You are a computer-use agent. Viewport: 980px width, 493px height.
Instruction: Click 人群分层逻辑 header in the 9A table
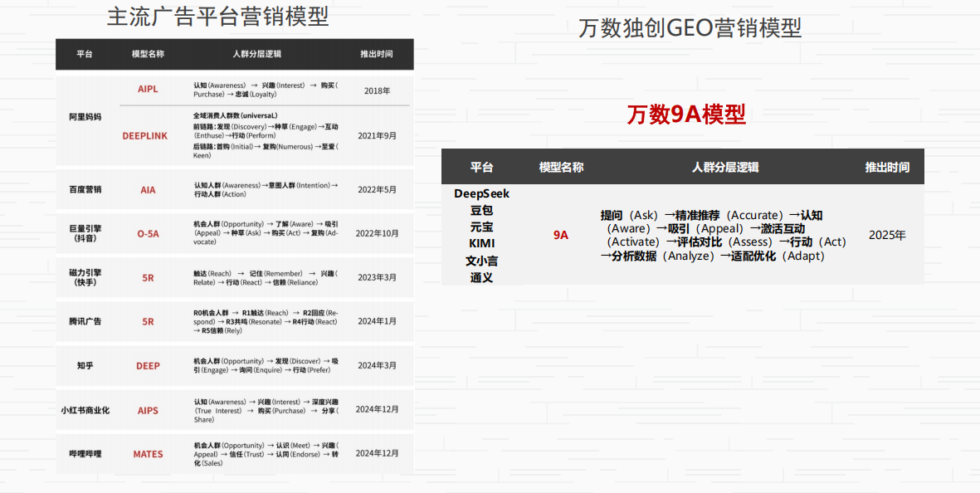[x=725, y=168]
